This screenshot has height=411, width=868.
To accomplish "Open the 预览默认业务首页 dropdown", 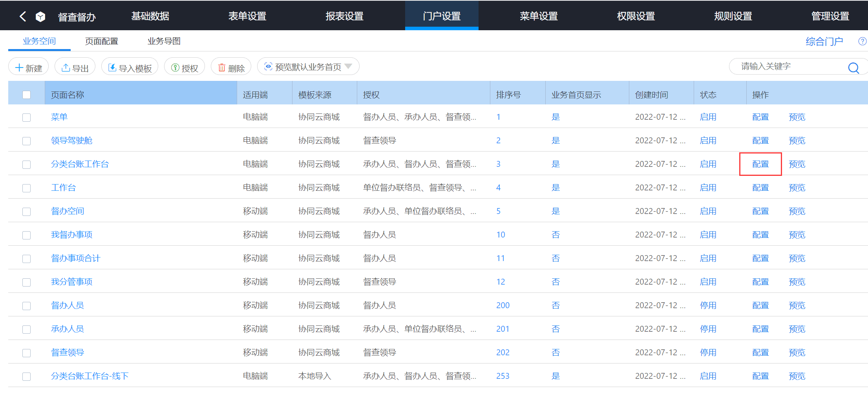I will click(x=308, y=67).
